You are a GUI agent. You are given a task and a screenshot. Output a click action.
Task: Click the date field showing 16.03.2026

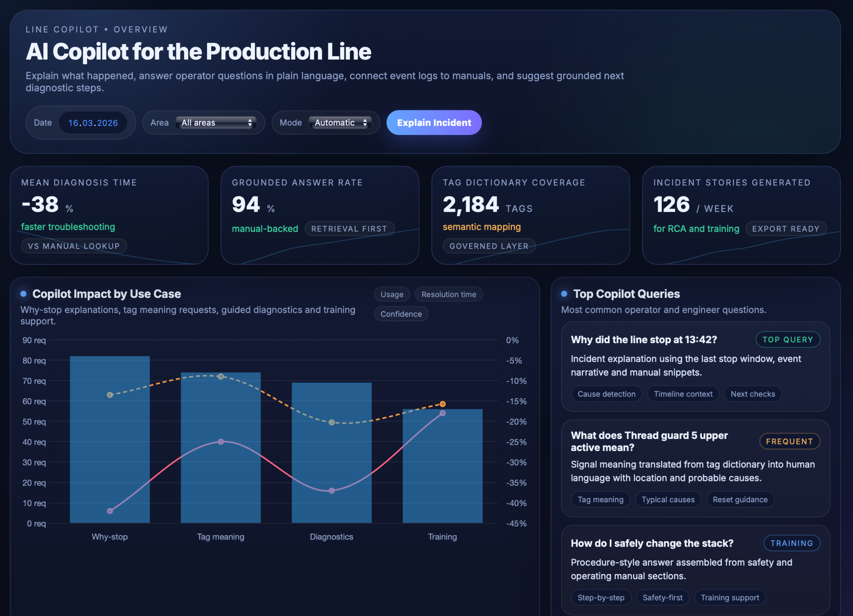pos(93,123)
